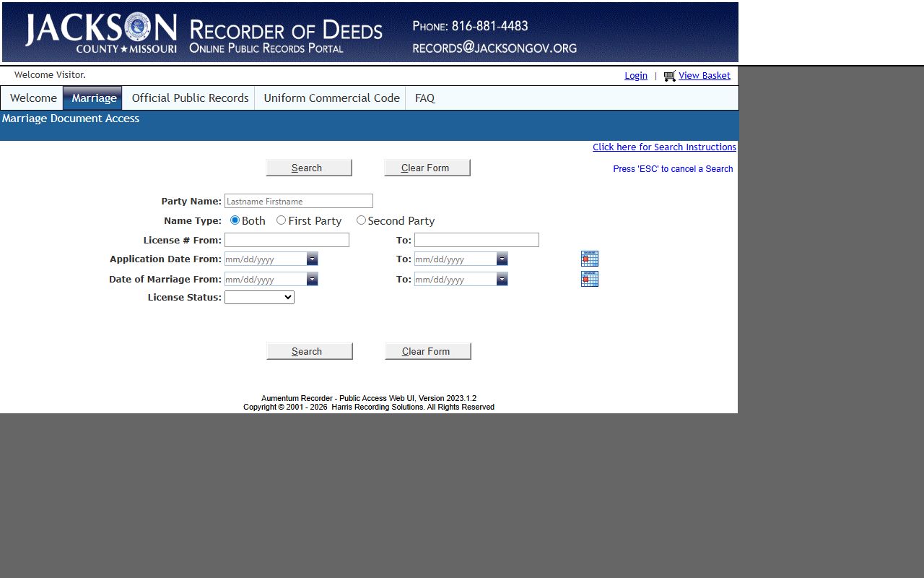
Task: Open the Application Date calendar icon
Action: [x=590, y=259]
